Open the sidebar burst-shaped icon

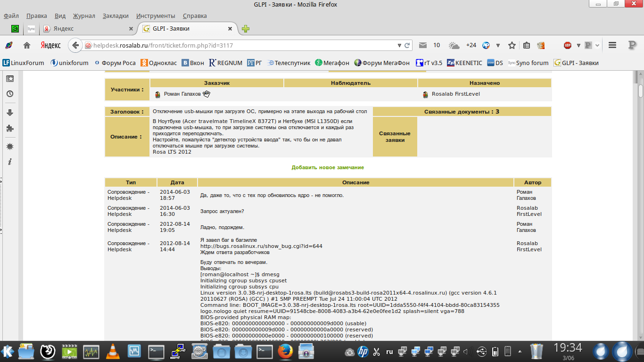9,147
